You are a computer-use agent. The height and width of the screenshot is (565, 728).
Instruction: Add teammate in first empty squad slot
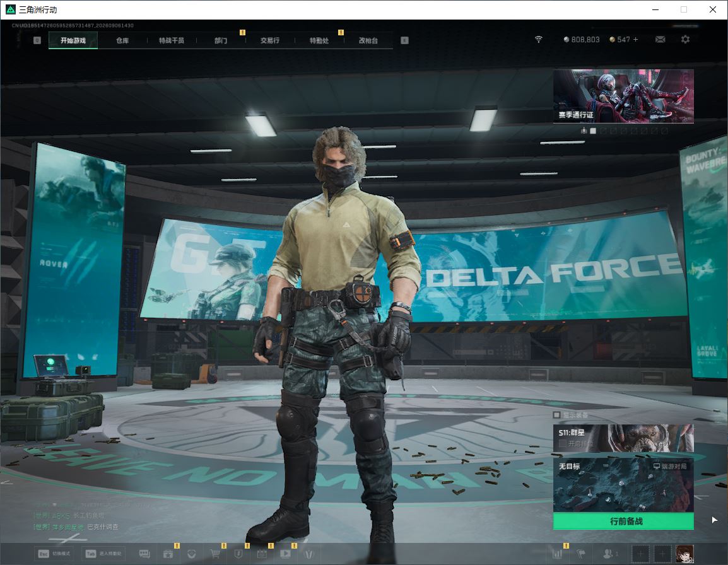pos(640,554)
